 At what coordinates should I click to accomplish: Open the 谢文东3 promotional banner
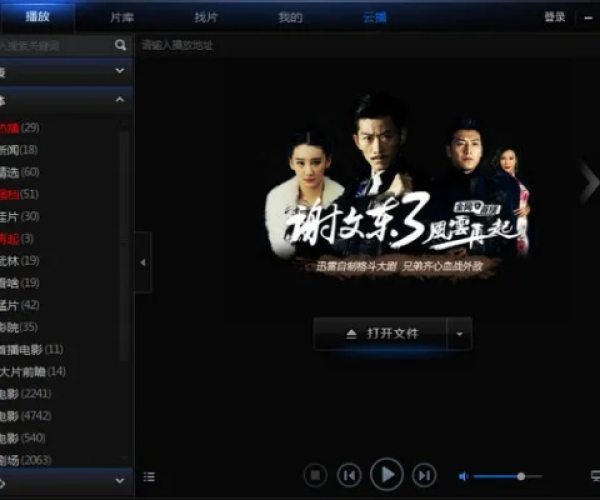tap(398, 187)
